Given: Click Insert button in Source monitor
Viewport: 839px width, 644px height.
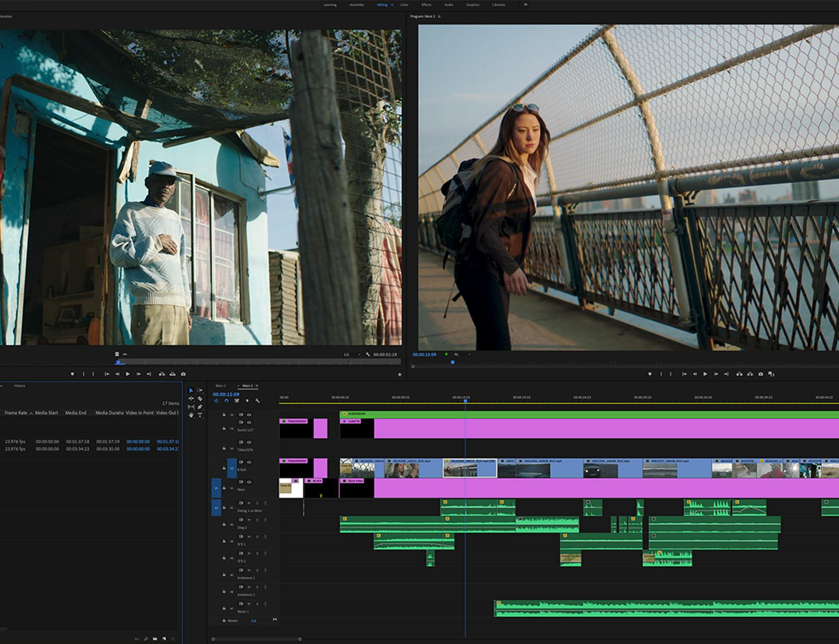Looking at the screenshot, I should 162,374.
